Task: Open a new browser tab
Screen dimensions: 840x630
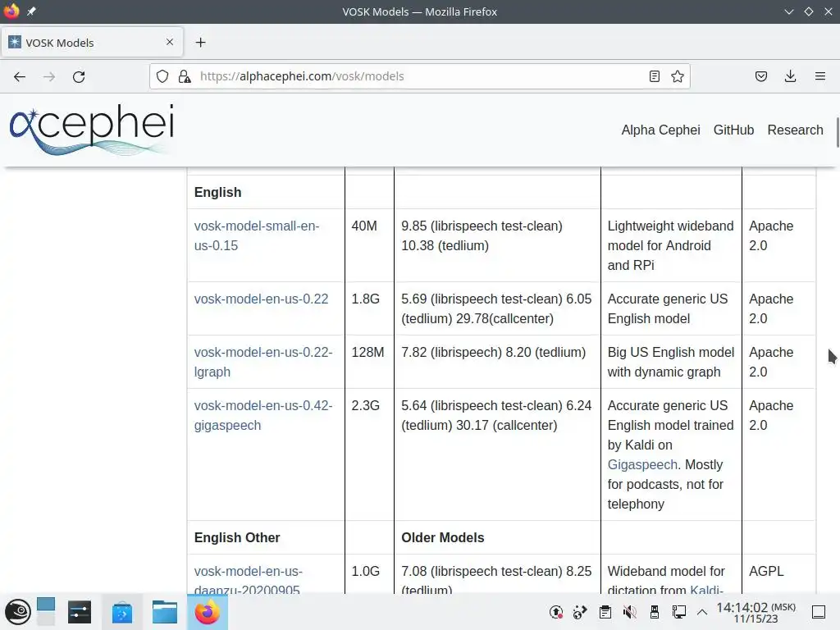Action: tap(200, 43)
